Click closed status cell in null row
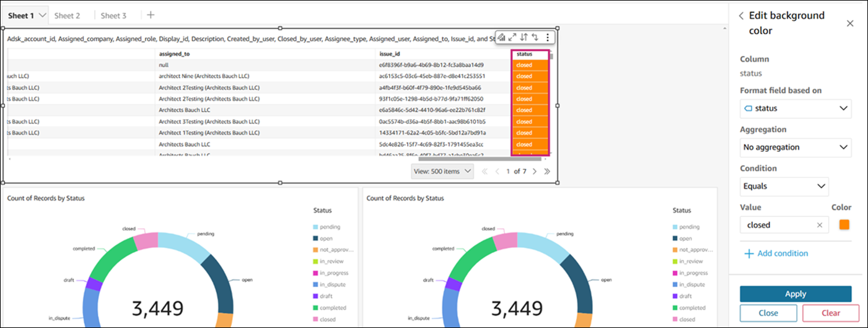Image resolution: width=868 pixels, height=328 pixels. pos(530,64)
